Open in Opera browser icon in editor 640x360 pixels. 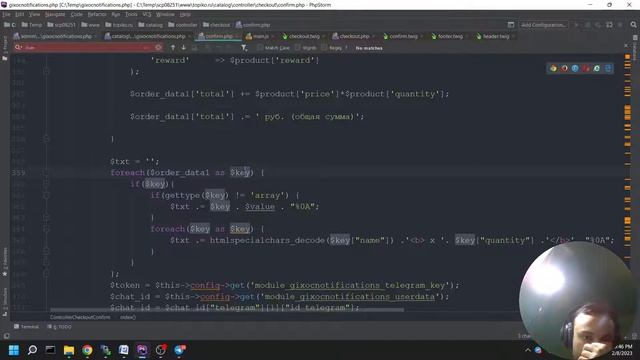pyautogui.click(x=586, y=68)
